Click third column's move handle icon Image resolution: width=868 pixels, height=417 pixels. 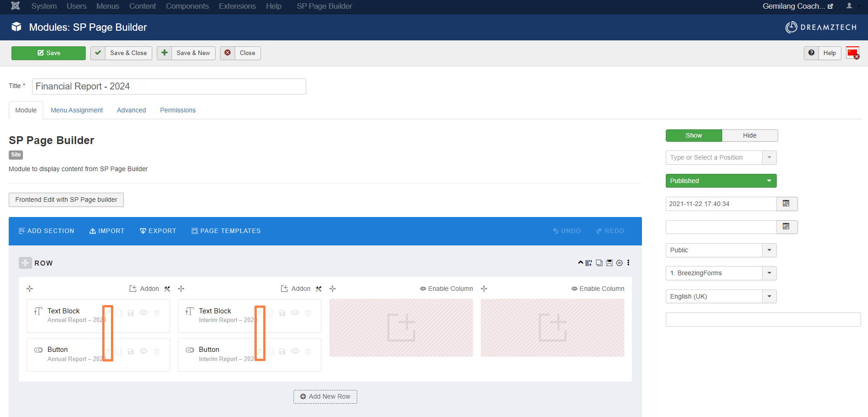pos(332,289)
